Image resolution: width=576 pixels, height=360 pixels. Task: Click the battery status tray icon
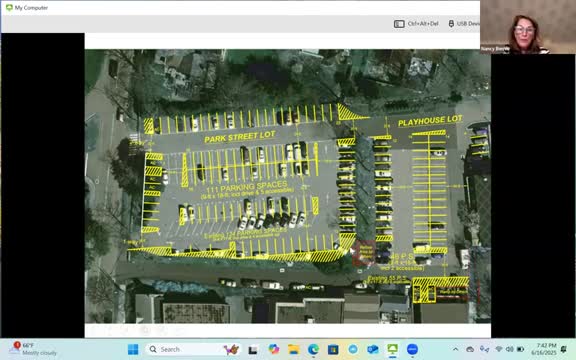521,349
